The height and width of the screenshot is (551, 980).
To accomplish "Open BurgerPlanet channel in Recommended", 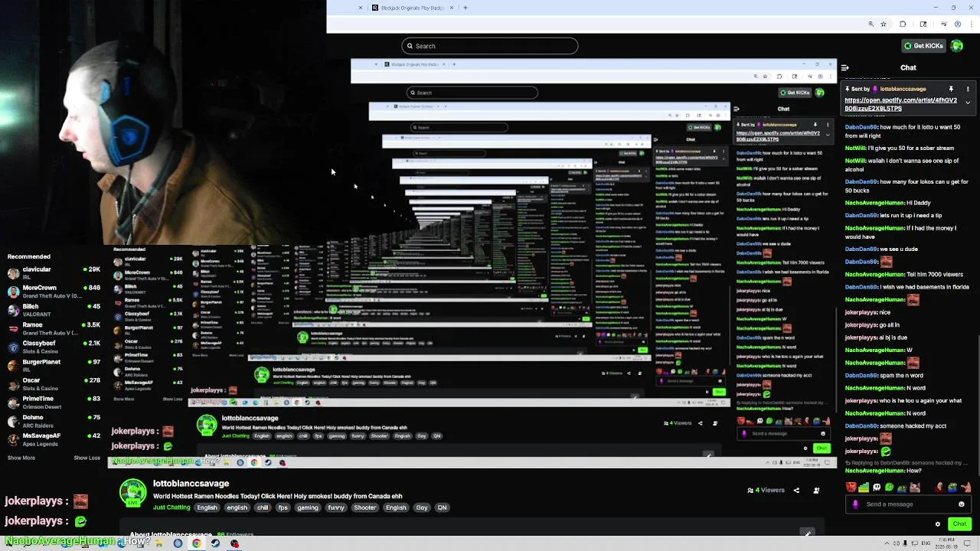I will 53,365.
